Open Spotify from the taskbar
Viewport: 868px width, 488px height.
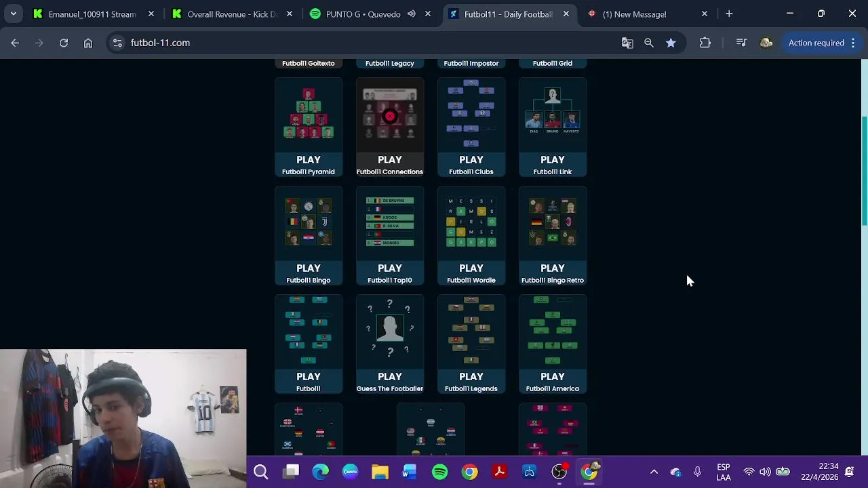[x=439, y=472]
